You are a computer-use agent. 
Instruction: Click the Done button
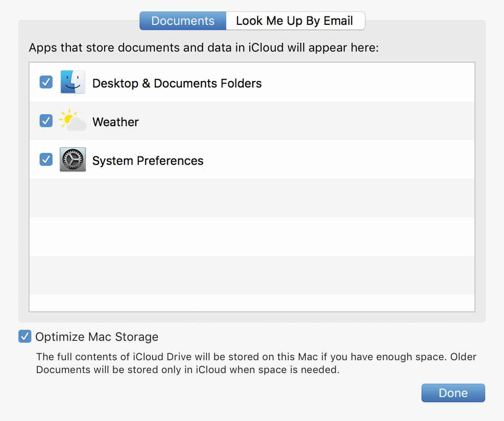pyautogui.click(x=453, y=393)
